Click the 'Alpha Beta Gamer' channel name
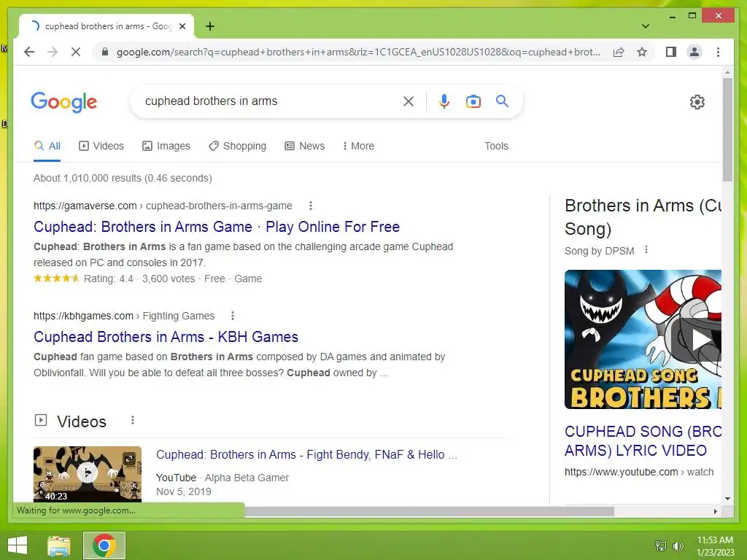Viewport: 747px width, 560px height. coord(247,478)
